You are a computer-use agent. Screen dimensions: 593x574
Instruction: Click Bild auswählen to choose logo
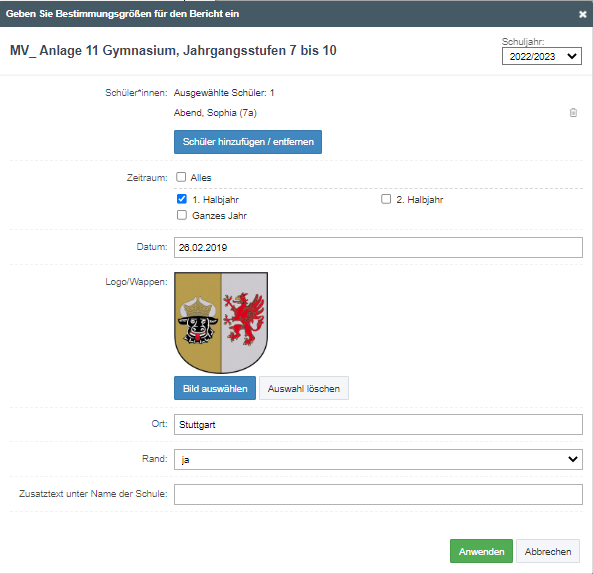(215, 388)
